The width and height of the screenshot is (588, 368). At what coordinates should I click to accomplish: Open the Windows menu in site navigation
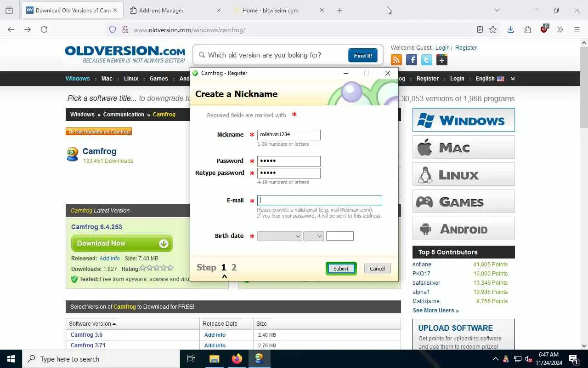tap(78, 79)
